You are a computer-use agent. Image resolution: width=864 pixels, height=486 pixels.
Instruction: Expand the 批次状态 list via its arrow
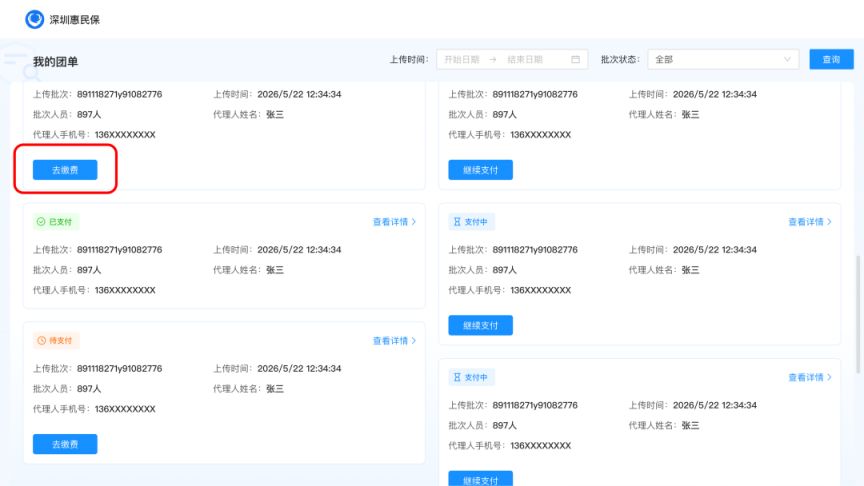787,60
